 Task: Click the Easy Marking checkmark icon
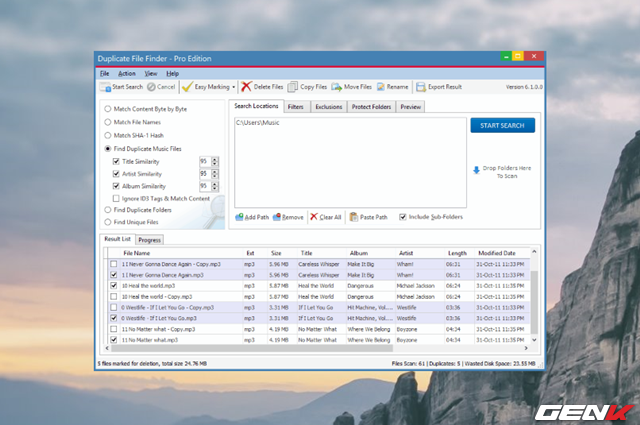[x=187, y=87]
